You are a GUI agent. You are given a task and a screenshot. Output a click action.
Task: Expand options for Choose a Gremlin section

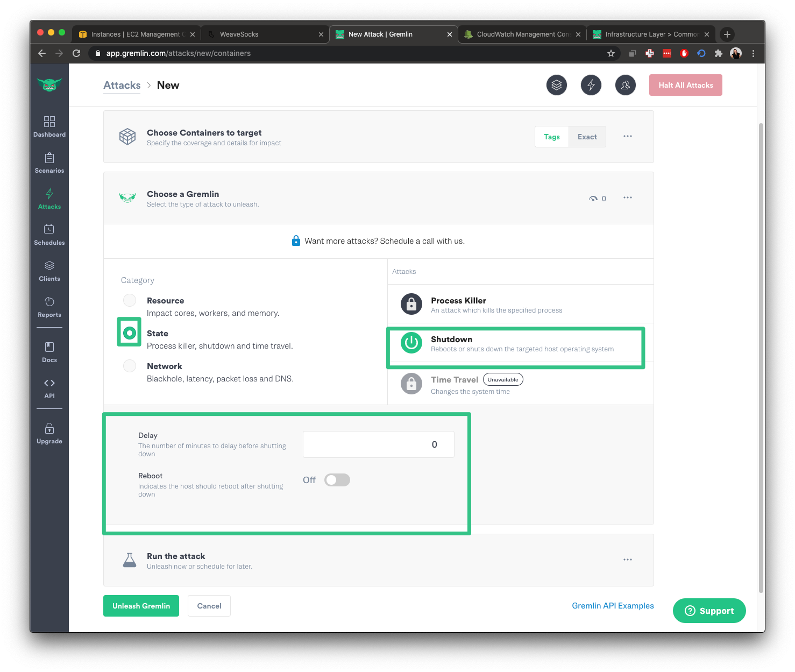click(628, 198)
